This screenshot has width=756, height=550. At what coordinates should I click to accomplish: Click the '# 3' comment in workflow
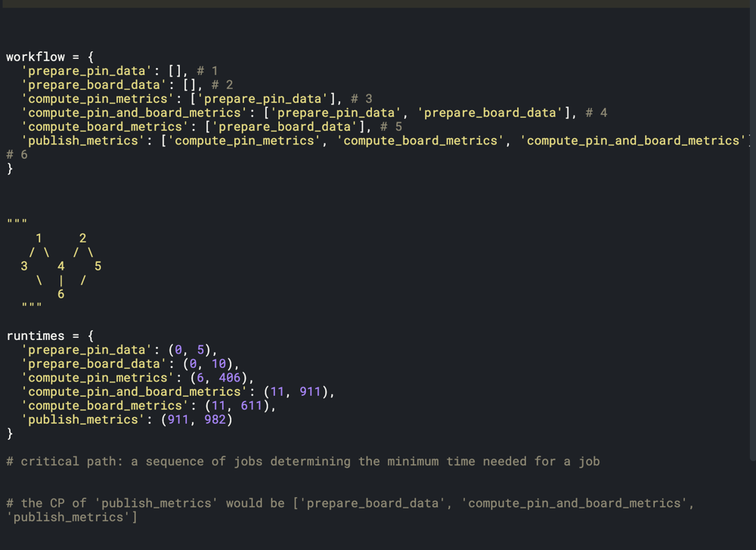(x=362, y=99)
